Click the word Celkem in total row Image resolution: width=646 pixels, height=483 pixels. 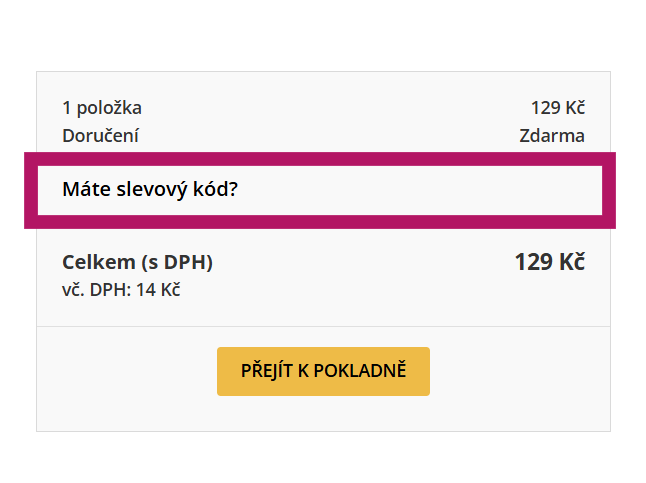(98, 263)
